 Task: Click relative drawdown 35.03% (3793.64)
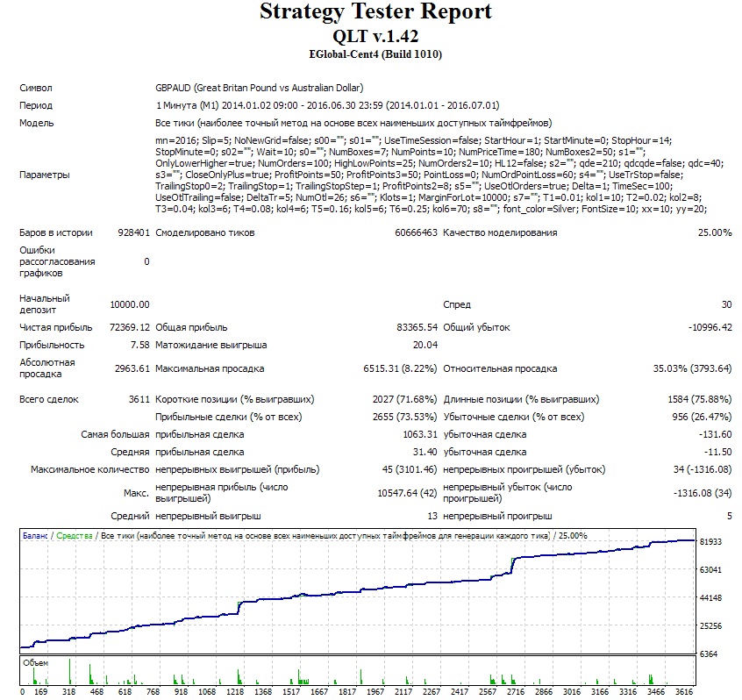[692, 368]
